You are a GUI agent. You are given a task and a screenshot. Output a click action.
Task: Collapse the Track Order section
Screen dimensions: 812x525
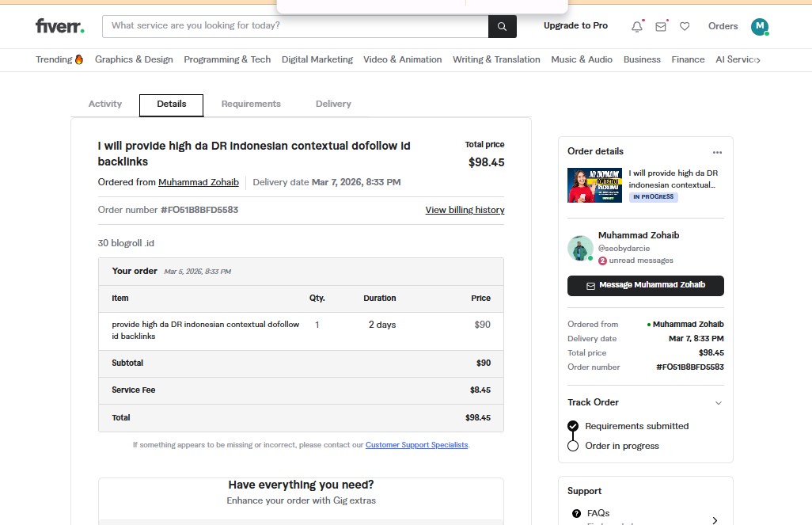718,403
